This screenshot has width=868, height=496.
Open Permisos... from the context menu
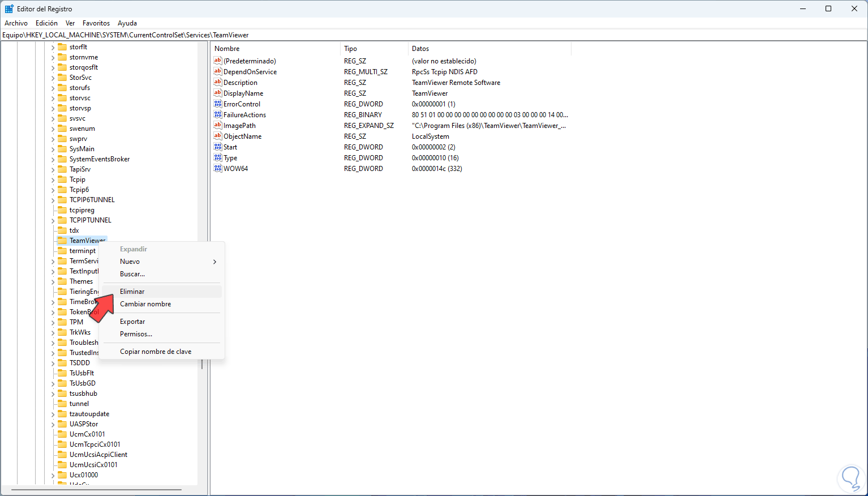(x=162, y=334)
